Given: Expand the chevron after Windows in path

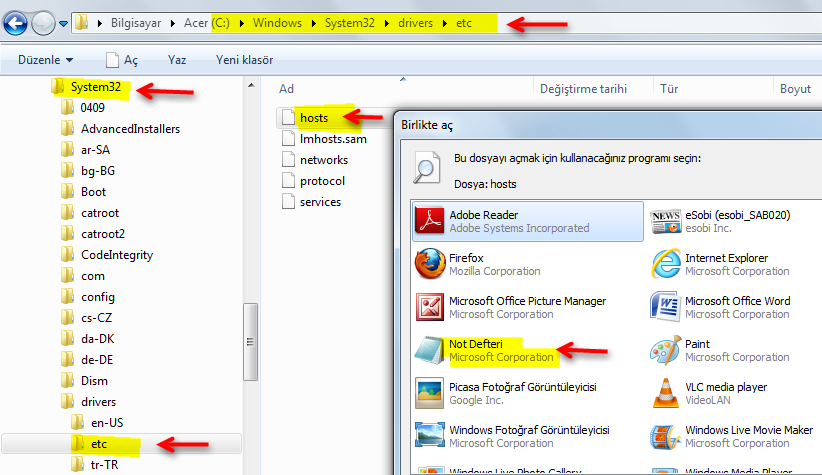Looking at the screenshot, I should point(313,24).
